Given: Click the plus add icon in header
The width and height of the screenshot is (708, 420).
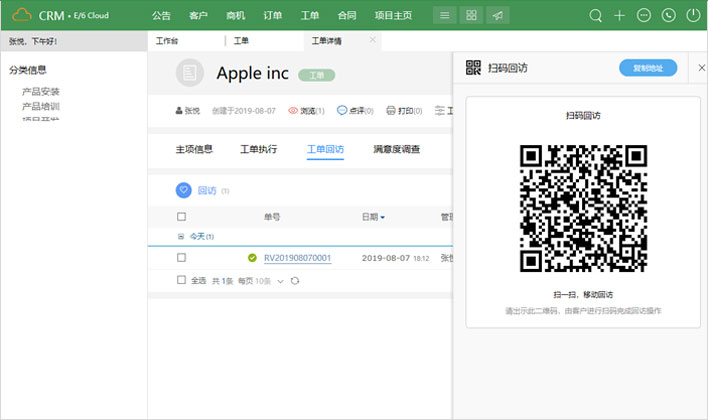Looking at the screenshot, I should click(620, 15).
